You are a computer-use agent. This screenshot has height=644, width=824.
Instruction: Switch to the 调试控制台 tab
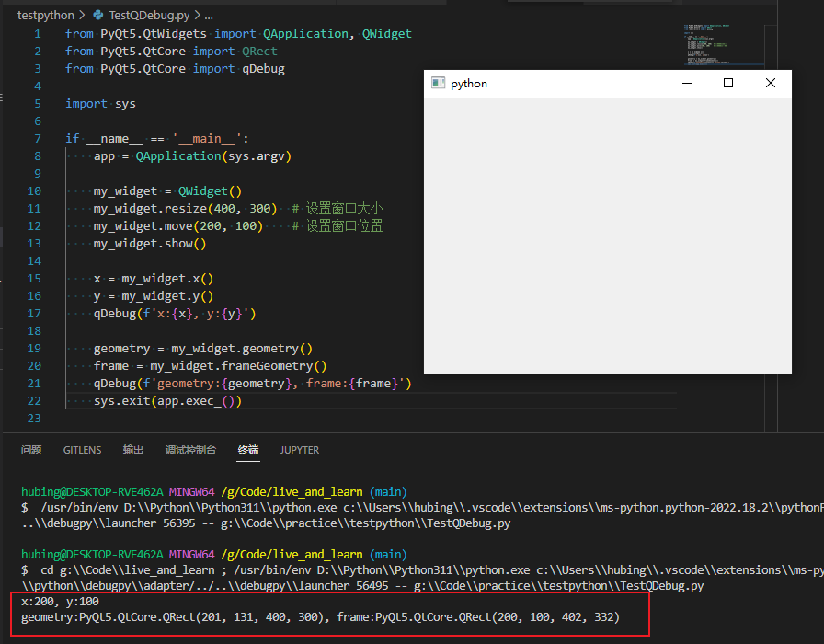tap(190, 450)
